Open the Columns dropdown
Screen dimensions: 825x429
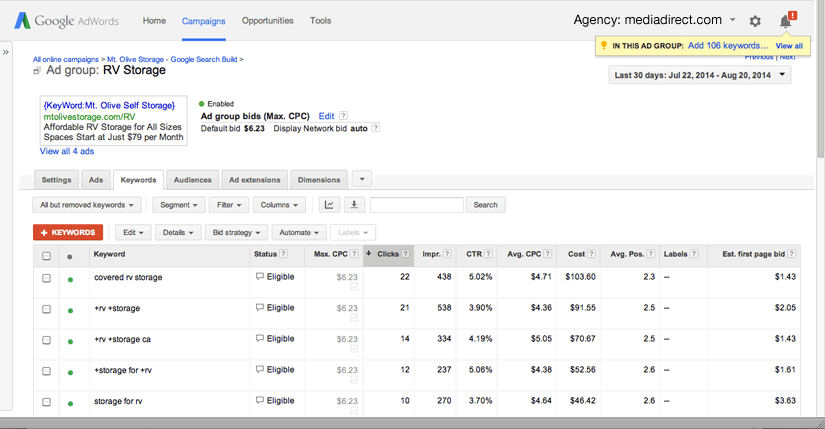(x=279, y=205)
